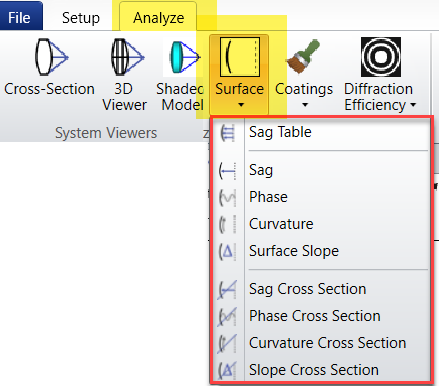Click the Diffraction Efficiency rings icon
The height and width of the screenshot is (386, 439).
tap(381, 57)
